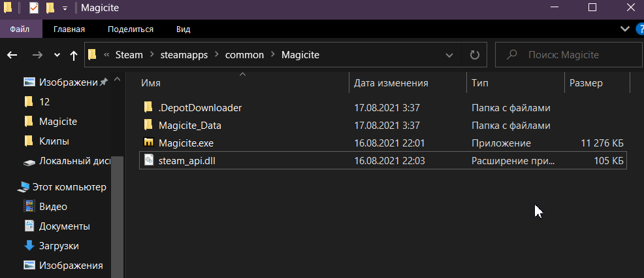Expand the ribbon with the chevron arrow

click(x=624, y=29)
